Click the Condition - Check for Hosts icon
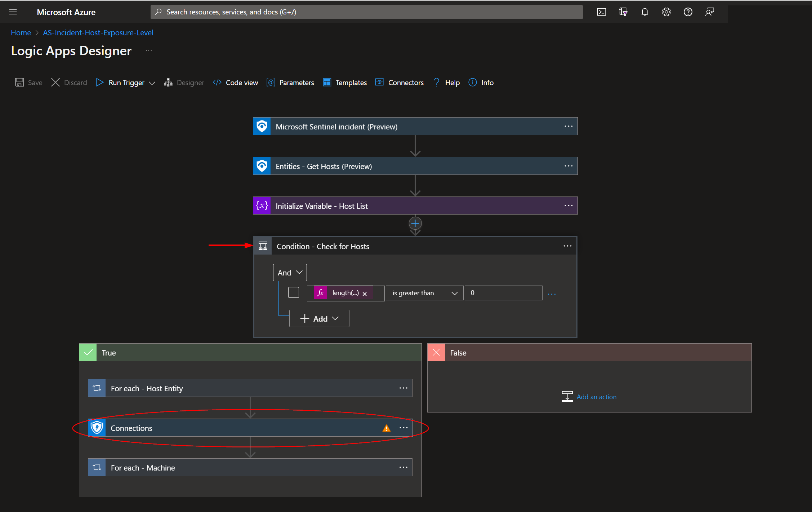Viewport: 812px width, 512px height. 263,246
